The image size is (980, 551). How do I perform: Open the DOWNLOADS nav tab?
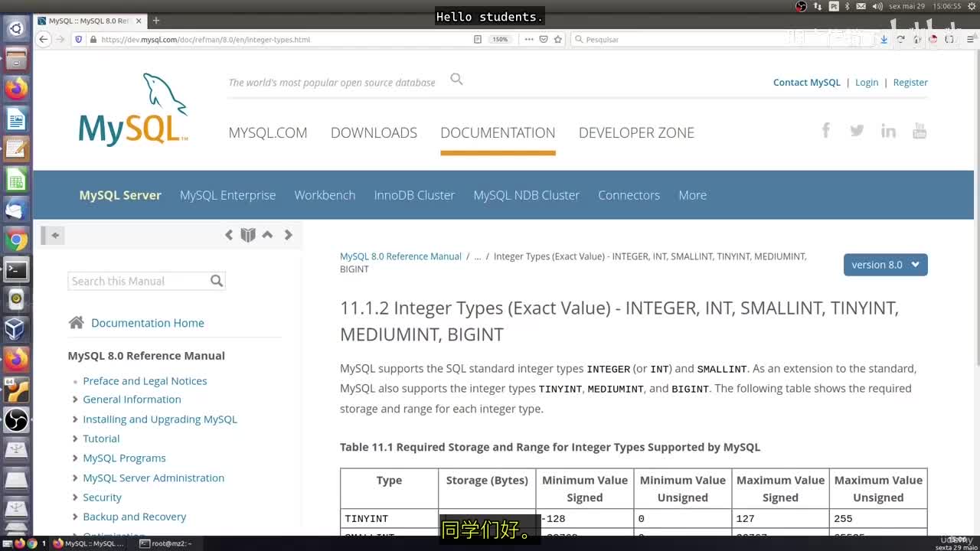[x=374, y=132]
